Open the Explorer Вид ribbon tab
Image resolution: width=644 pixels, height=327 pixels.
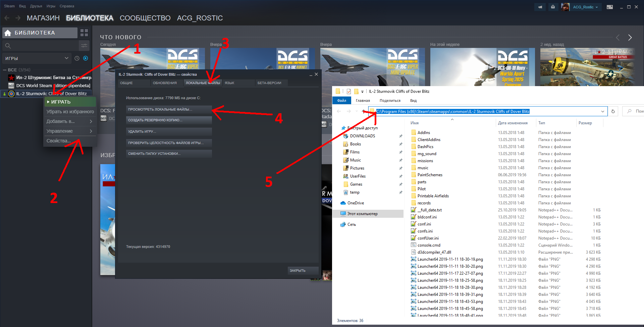pyautogui.click(x=413, y=101)
